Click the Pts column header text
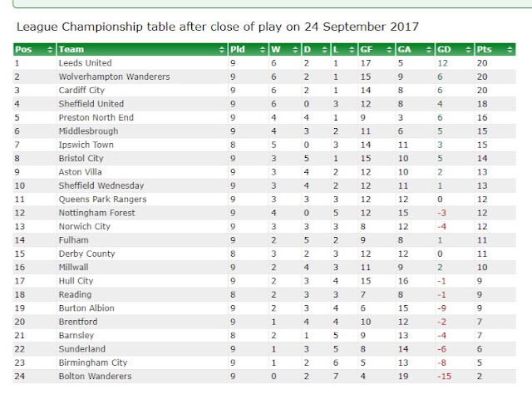The image size is (532, 399). tap(484, 50)
